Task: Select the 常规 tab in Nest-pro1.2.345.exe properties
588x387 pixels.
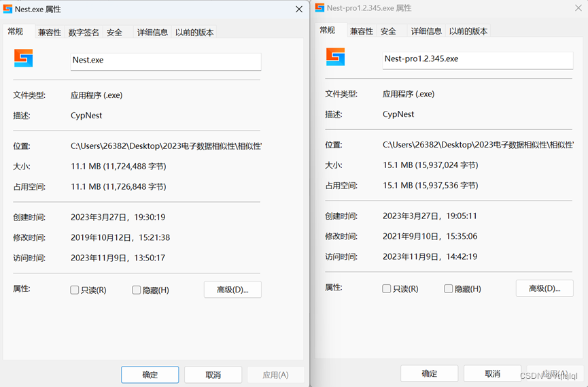Action: point(328,31)
